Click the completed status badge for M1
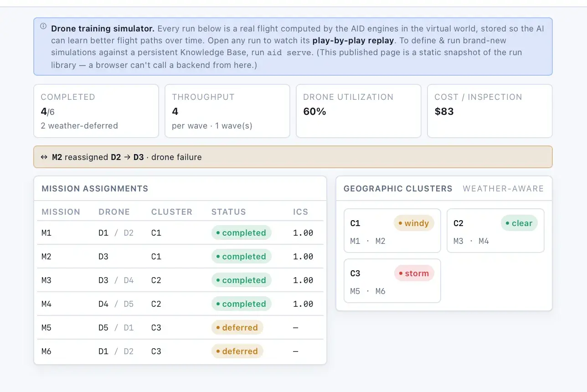587x392 pixels. click(x=242, y=233)
